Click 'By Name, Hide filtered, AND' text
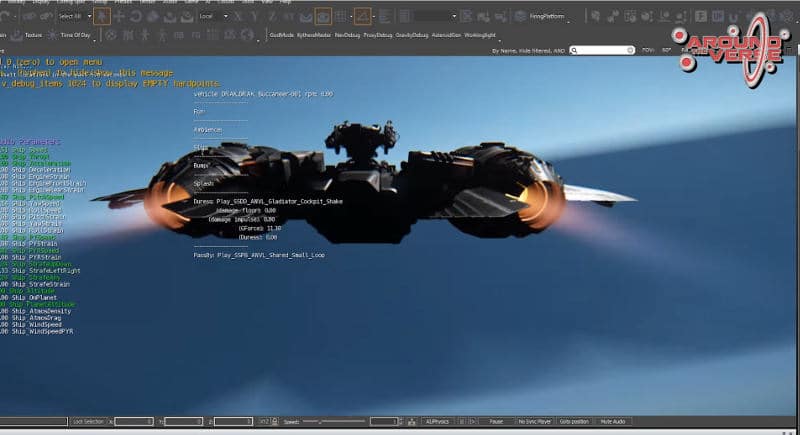 point(529,50)
